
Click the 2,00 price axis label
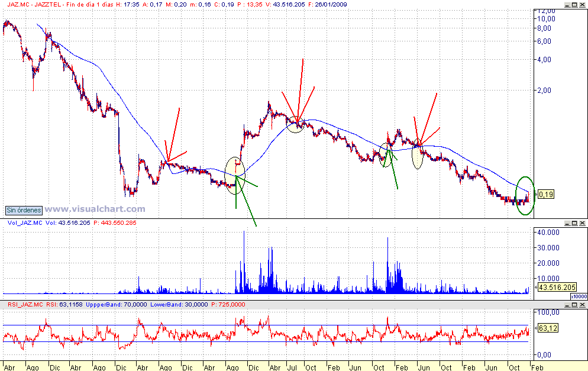[x=544, y=91]
